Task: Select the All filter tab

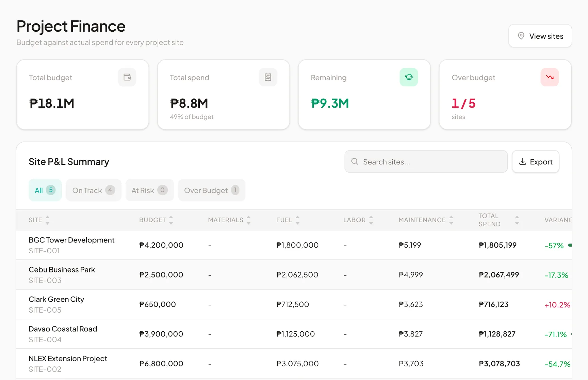Action: coord(45,190)
